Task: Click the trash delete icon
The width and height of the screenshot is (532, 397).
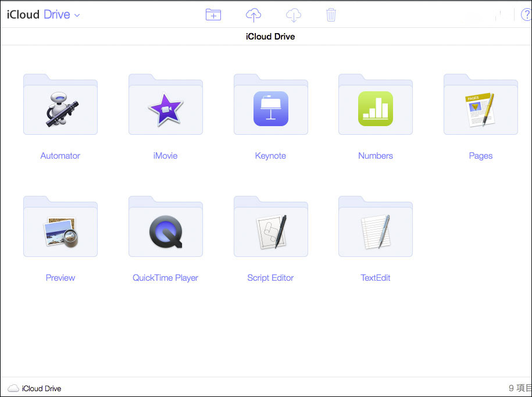Action: click(x=331, y=15)
